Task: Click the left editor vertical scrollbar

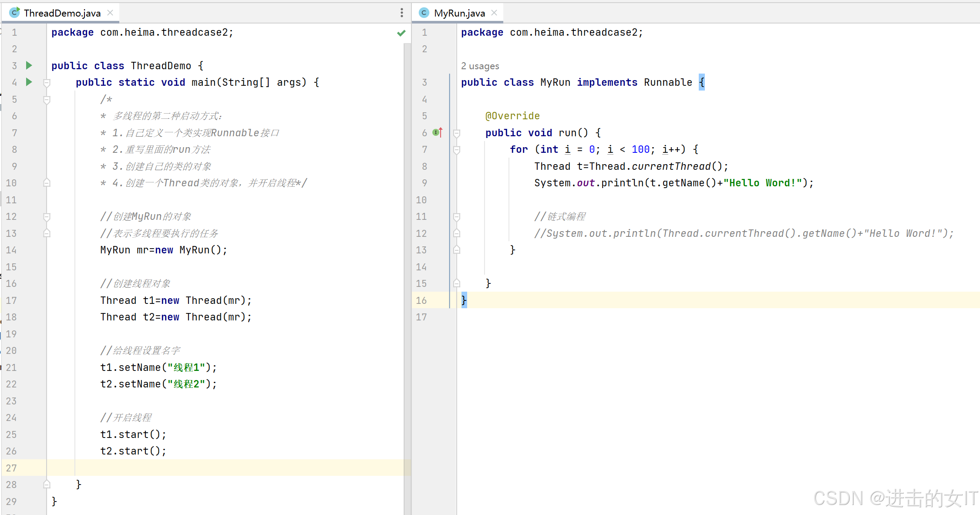Action: 407,261
